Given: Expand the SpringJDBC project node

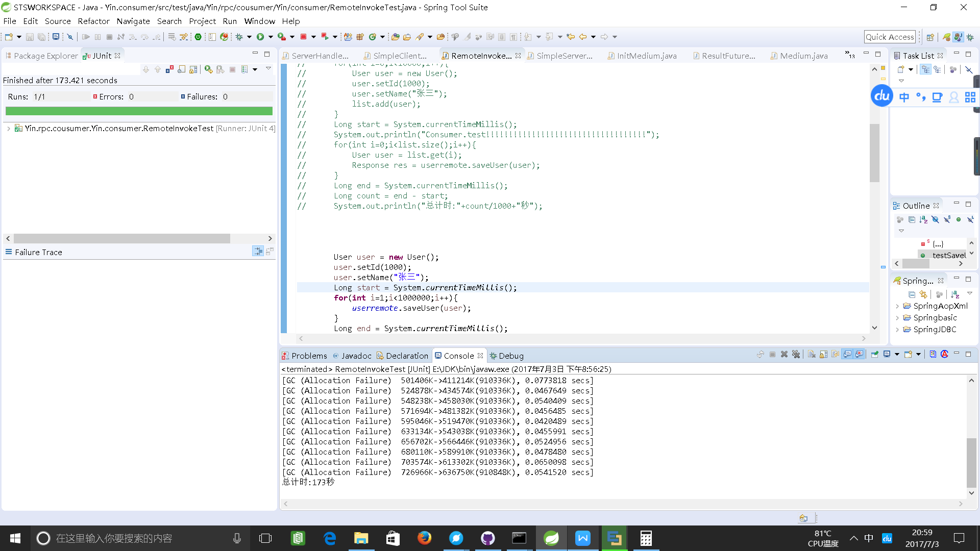Looking at the screenshot, I should click(897, 330).
